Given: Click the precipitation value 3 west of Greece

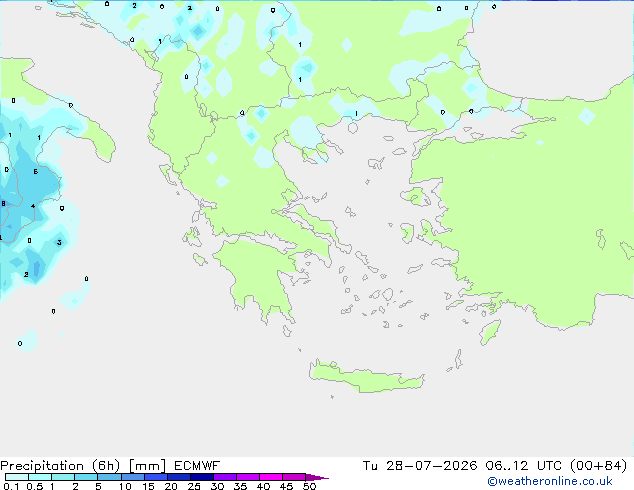Looking at the screenshot, I should coord(59,243).
